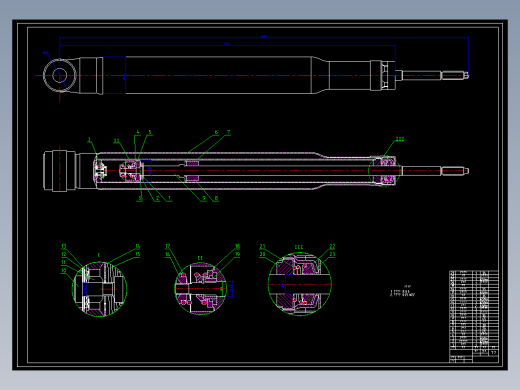Select callout number 1 below the piston

pyautogui.click(x=169, y=198)
